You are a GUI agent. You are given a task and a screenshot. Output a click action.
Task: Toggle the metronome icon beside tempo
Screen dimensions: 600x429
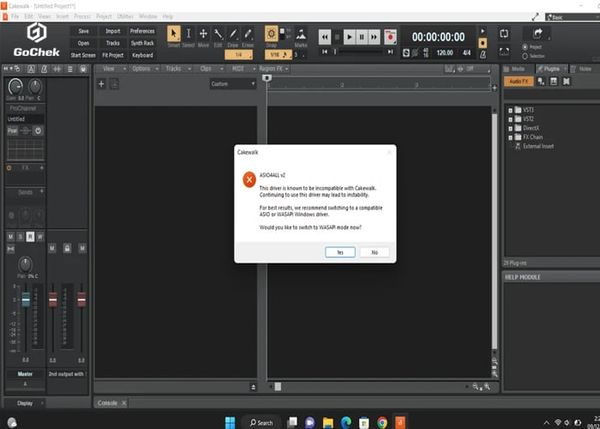[483, 54]
